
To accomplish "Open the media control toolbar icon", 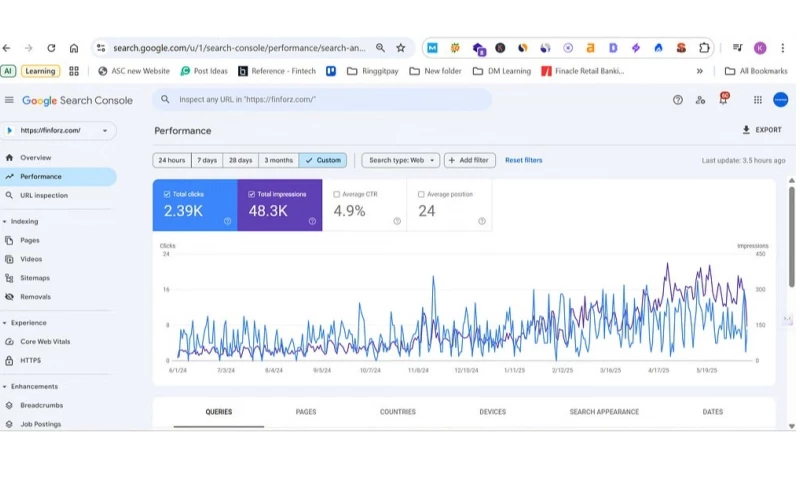I will [x=737, y=48].
